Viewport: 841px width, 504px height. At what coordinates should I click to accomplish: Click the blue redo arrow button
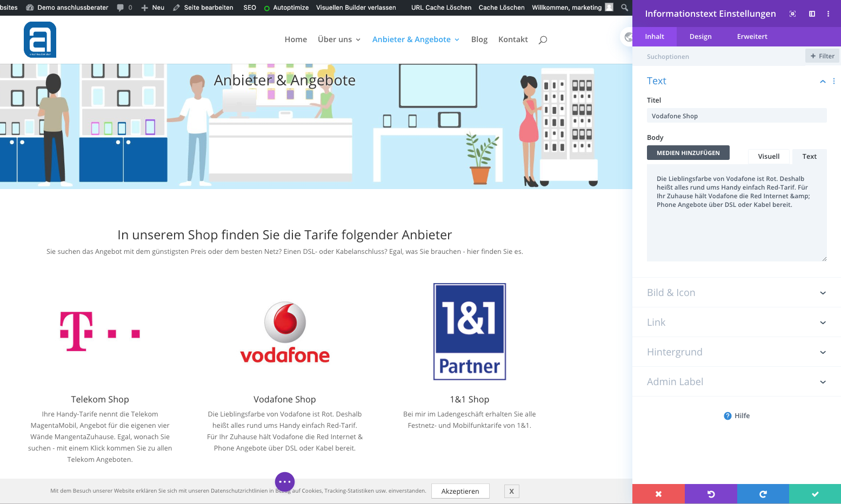tap(763, 494)
